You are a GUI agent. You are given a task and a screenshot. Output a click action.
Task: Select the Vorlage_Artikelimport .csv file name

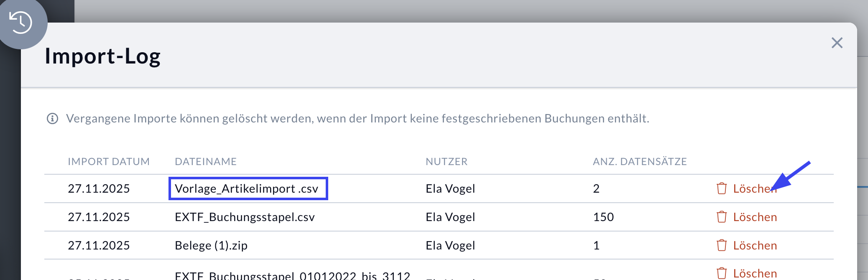point(247,188)
